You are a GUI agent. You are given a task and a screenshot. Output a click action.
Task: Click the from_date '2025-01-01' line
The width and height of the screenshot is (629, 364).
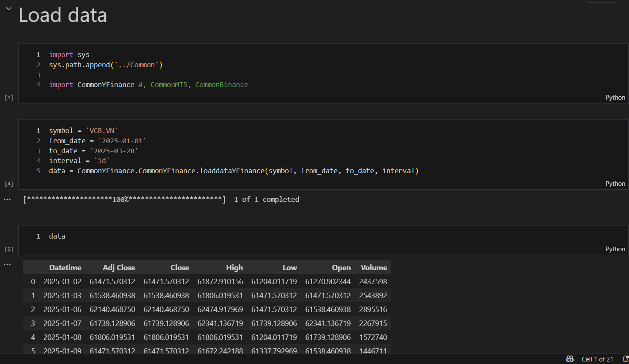[x=98, y=141]
